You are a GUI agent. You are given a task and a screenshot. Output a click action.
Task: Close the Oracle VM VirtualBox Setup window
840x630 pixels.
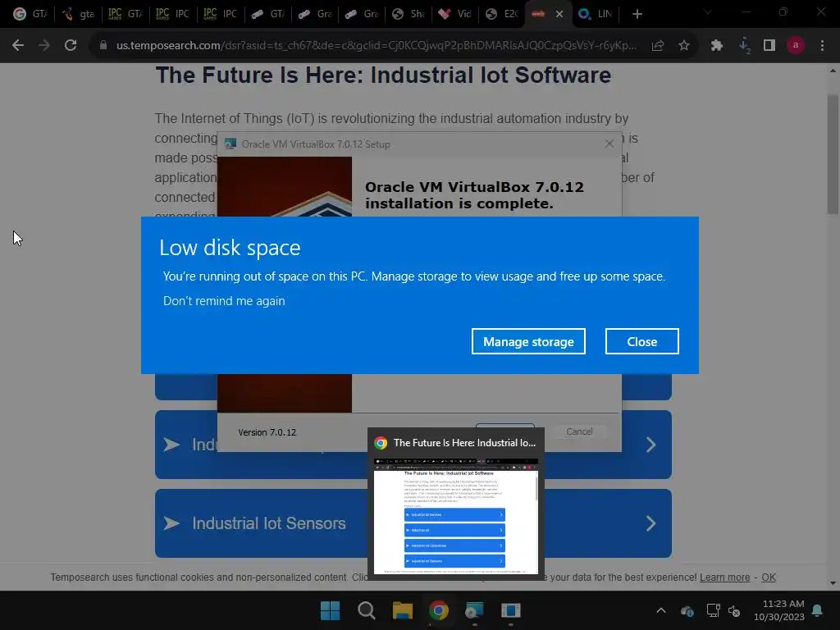(x=609, y=144)
